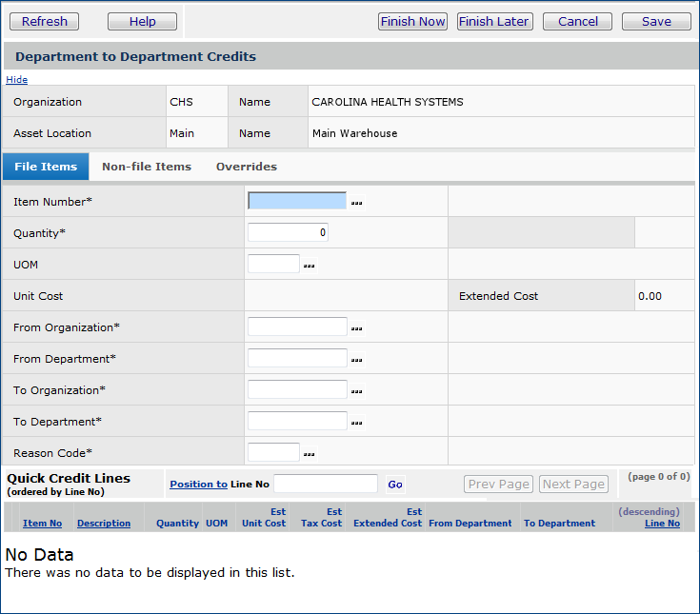Open the From Department lookup ellipsis icon
Image resolution: width=700 pixels, height=614 pixels.
[x=357, y=360]
